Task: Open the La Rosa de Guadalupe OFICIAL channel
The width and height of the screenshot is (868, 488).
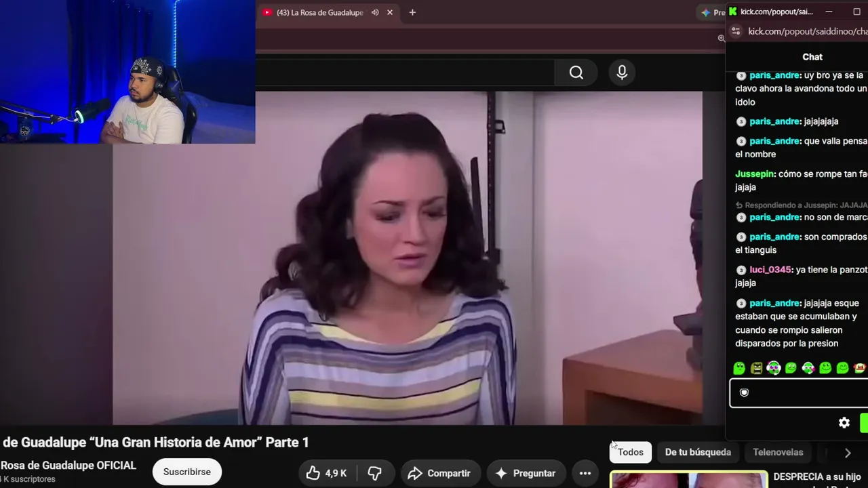Action: [x=68, y=466]
